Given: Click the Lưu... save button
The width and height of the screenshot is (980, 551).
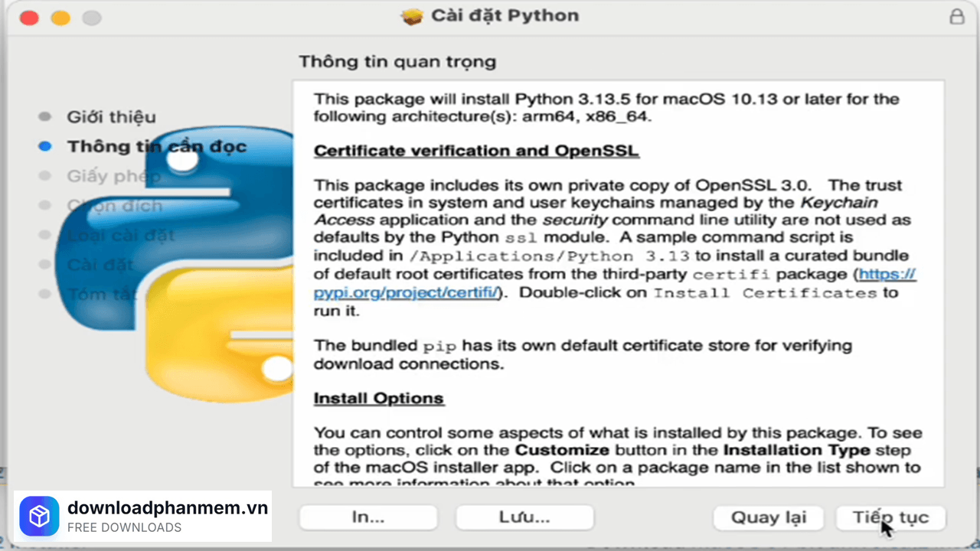Looking at the screenshot, I should pyautogui.click(x=524, y=517).
